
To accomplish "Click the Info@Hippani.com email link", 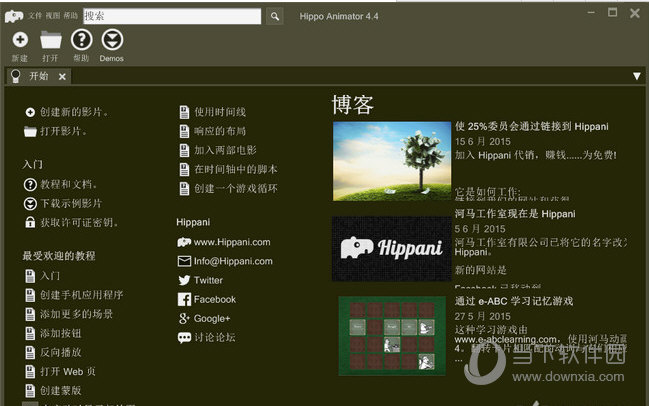I will (233, 261).
